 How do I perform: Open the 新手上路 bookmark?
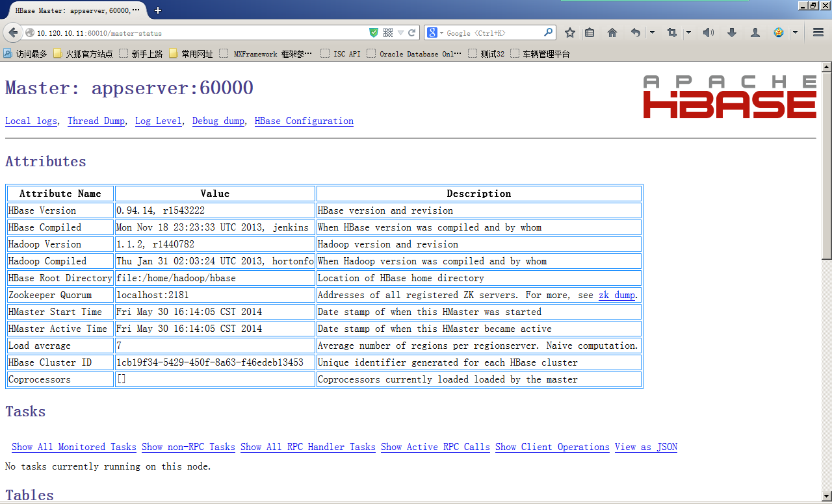pyautogui.click(x=141, y=54)
